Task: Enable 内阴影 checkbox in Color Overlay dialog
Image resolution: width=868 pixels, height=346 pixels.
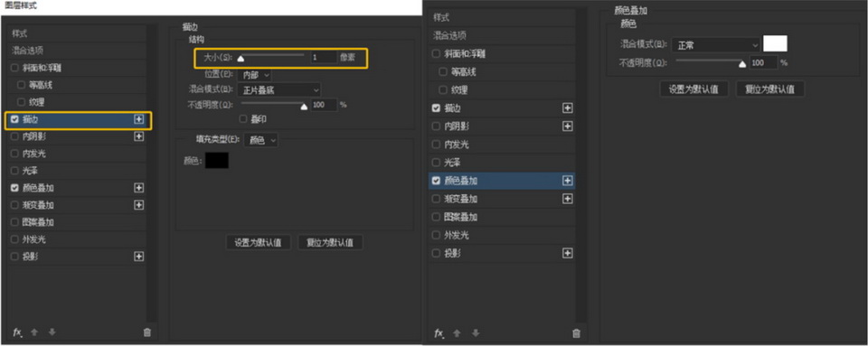Action: click(x=436, y=126)
